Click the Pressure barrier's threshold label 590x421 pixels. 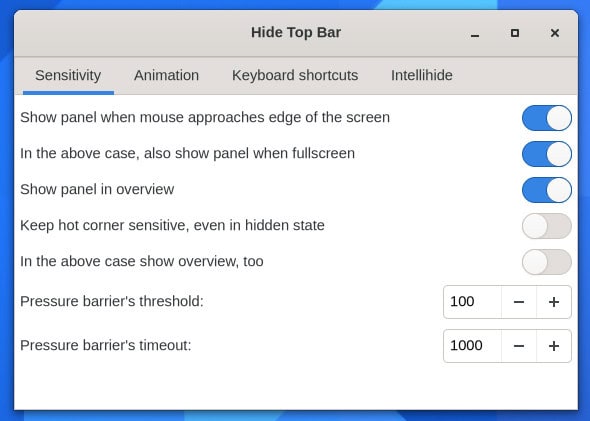(112, 302)
